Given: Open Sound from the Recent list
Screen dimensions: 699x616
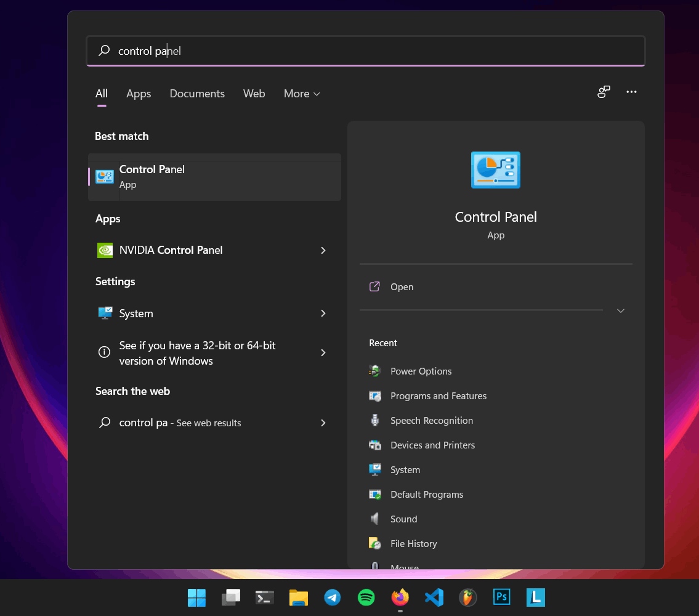Looking at the screenshot, I should coord(403,519).
